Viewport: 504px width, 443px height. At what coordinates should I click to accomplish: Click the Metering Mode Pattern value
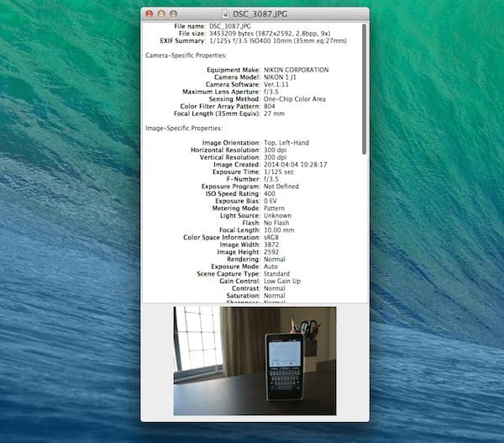[x=274, y=208]
